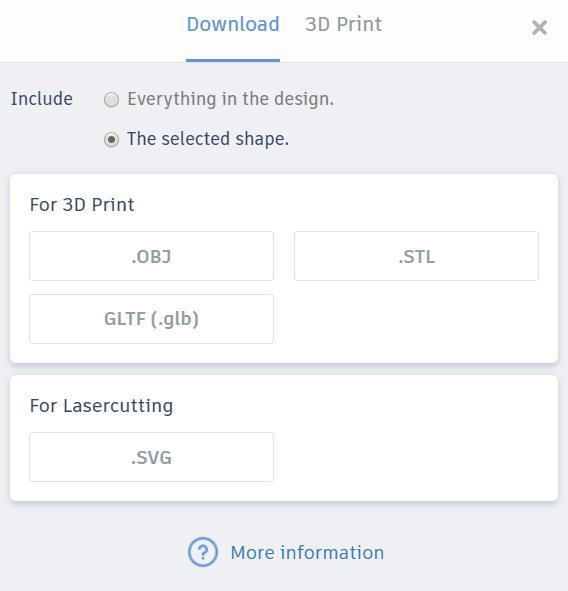Viewport: 568px width, 591px height.
Task: Click empty space beside the GLTF button
Action: point(415,319)
